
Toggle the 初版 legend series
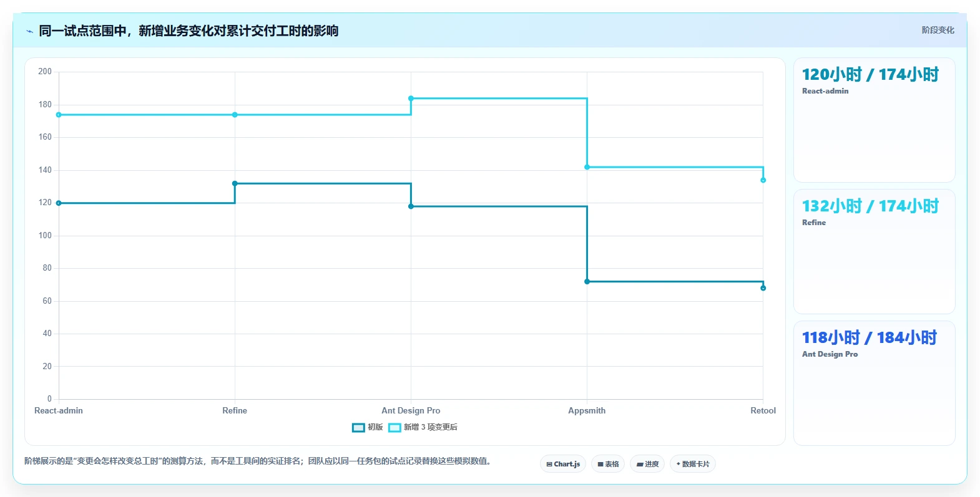(x=368, y=427)
